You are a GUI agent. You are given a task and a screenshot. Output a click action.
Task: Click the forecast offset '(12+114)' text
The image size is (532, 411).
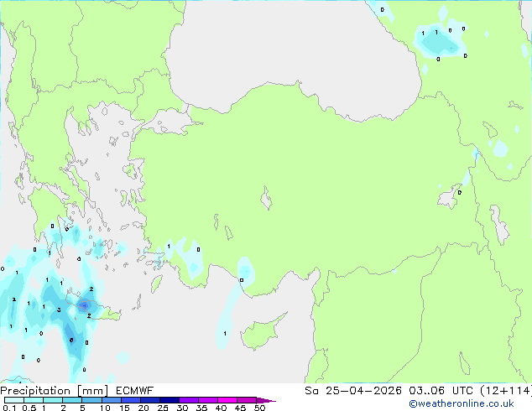505,391
